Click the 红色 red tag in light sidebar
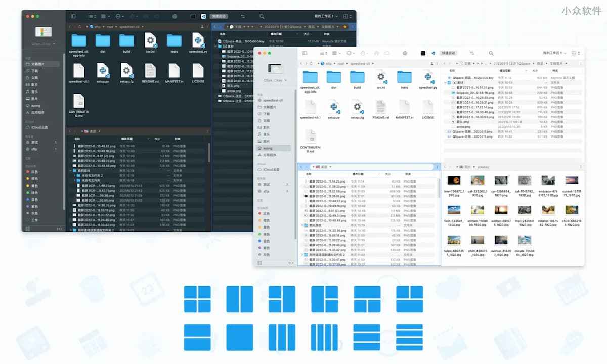 tap(266, 213)
